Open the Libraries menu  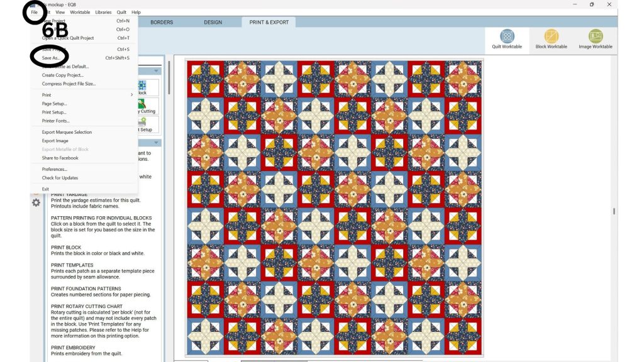[103, 12]
